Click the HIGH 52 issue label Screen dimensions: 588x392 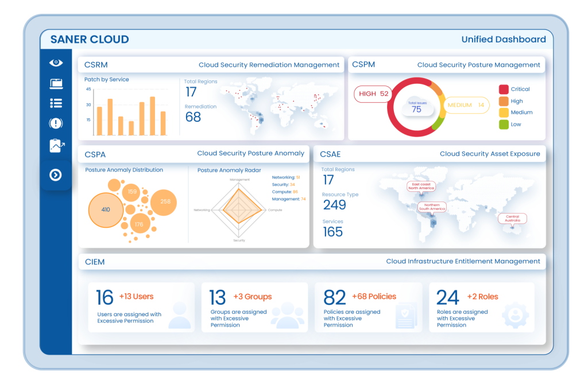(x=373, y=94)
